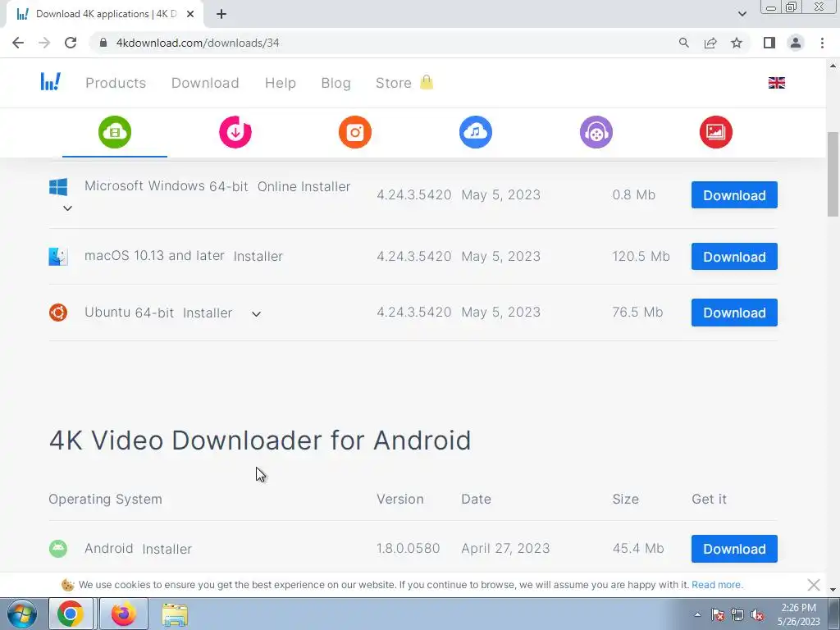This screenshot has width=840, height=630.
Task: Click the Store shopping bag icon
Action: pos(427,82)
